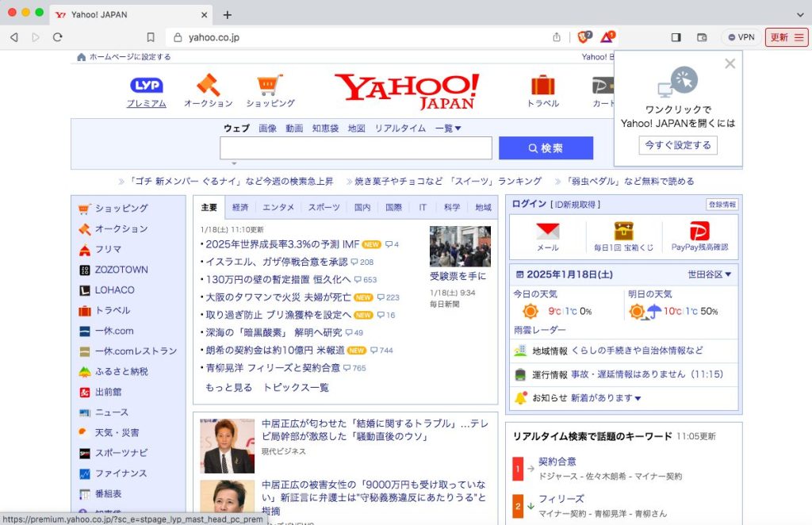Click the home icon for homepage setting

[x=82, y=57]
